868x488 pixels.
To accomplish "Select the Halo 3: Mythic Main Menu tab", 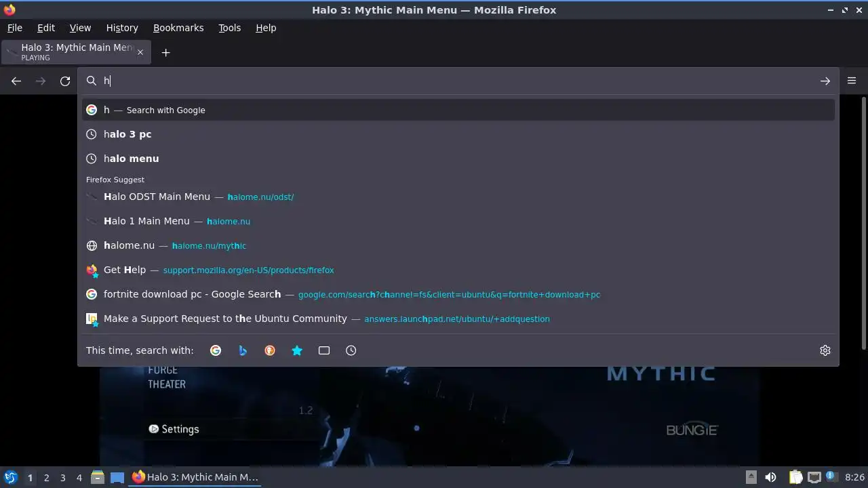I will [76, 52].
